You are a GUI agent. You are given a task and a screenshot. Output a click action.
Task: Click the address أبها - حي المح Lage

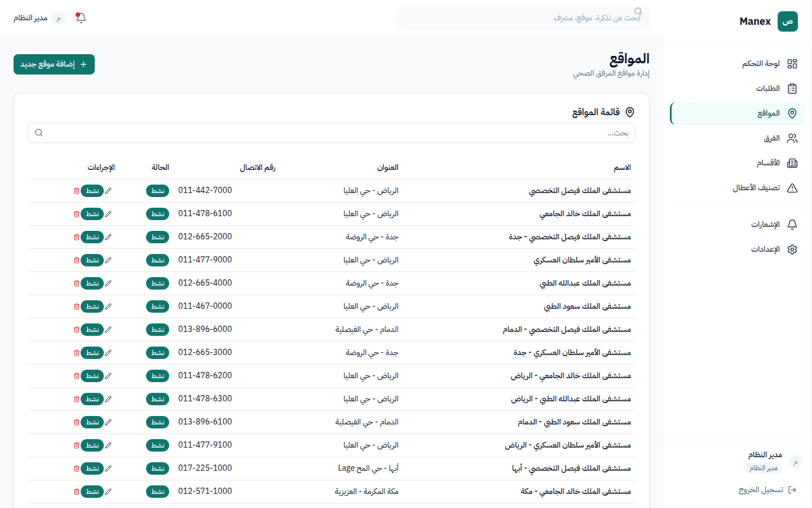tap(368, 468)
